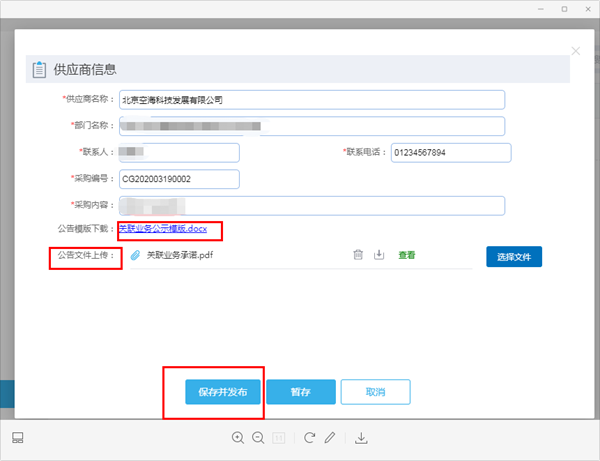Zoom out using the magnifier minus icon
This screenshot has height=461, width=600.
258,438
